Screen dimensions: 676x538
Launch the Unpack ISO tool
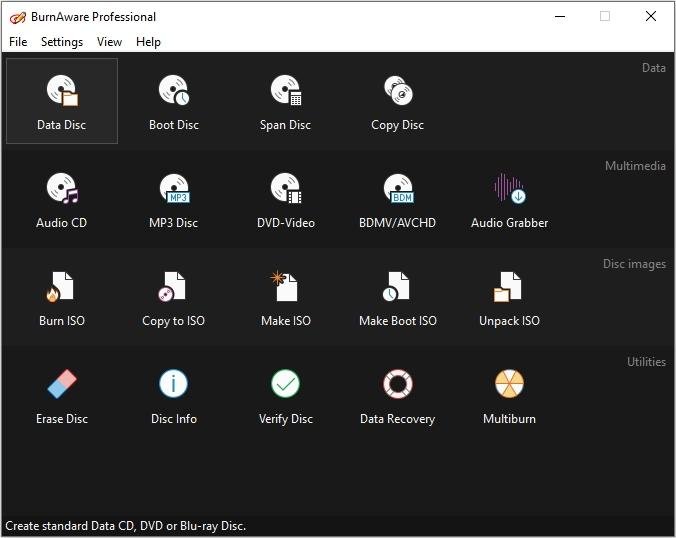coord(510,296)
